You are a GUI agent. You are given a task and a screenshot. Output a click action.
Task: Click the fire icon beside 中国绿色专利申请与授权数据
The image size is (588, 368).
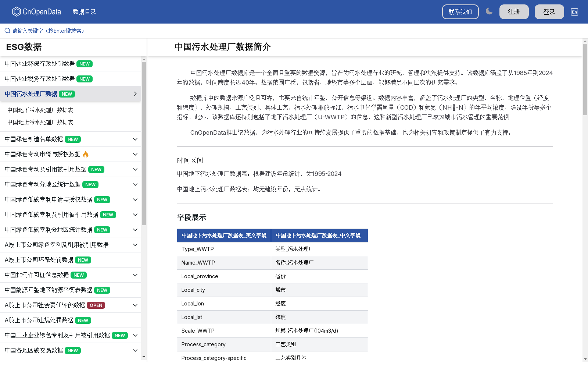(x=85, y=154)
